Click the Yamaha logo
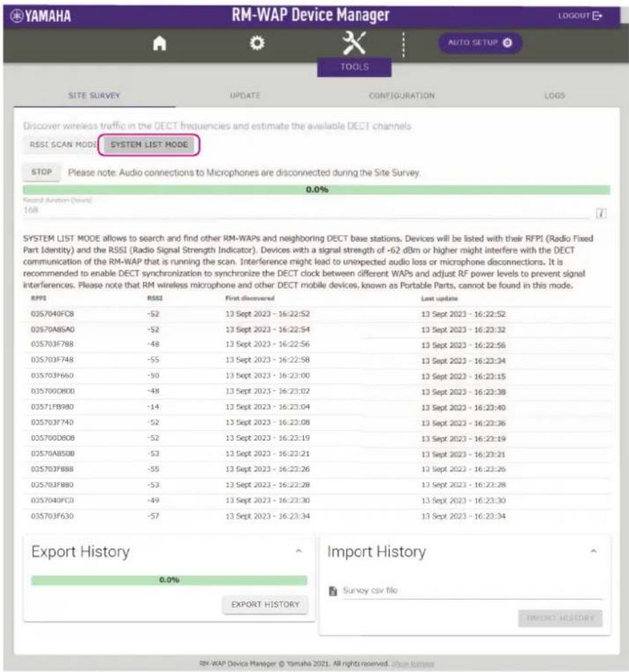The width and height of the screenshot is (629, 672). pos(40,17)
